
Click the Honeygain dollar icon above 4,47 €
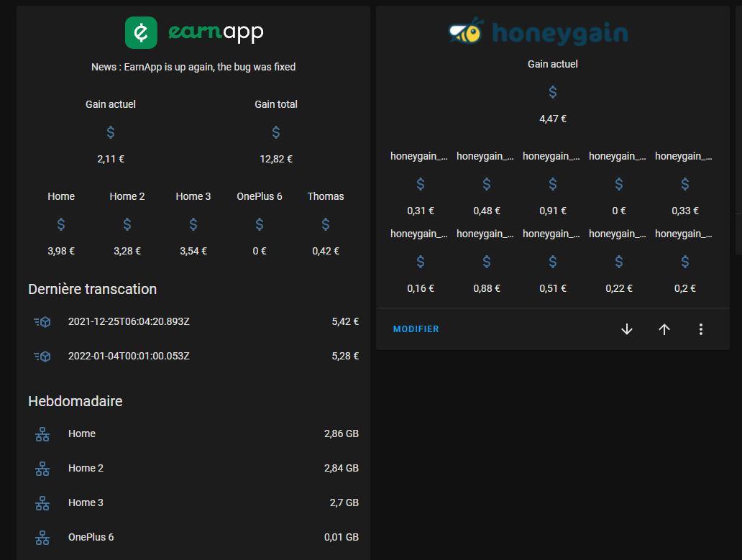tap(553, 92)
